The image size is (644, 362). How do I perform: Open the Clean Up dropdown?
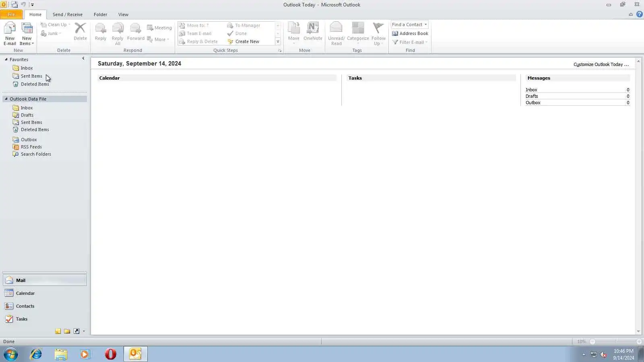point(56,25)
